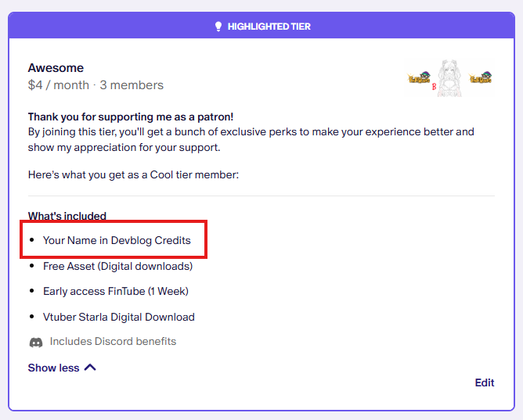Open Edit for the Awesome tier
The height and width of the screenshot is (420, 523).
coord(484,382)
